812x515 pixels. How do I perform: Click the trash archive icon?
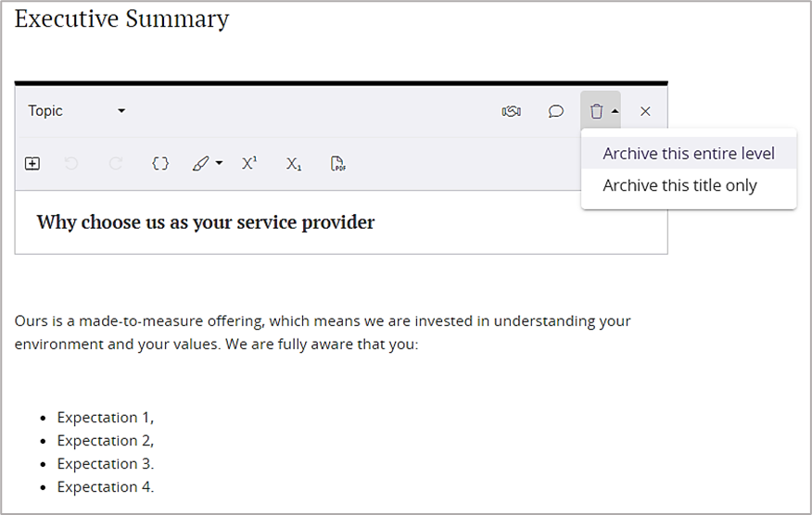click(596, 111)
